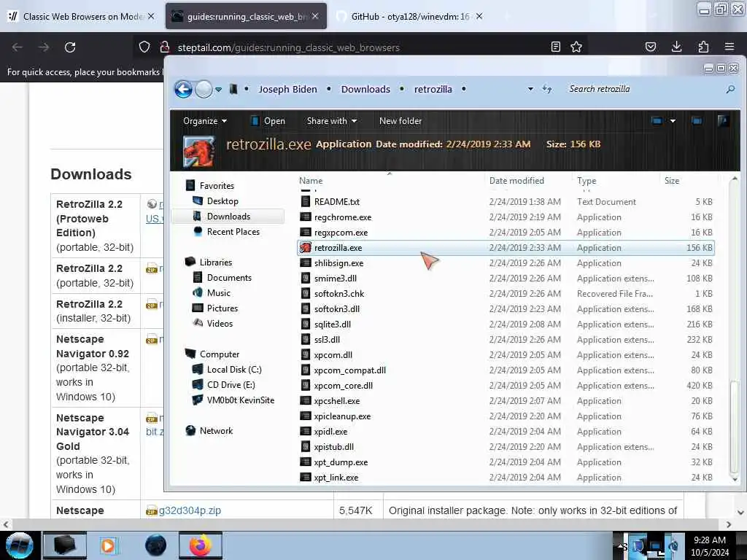Select xpcom_core.dll in file list

(343, 386)
